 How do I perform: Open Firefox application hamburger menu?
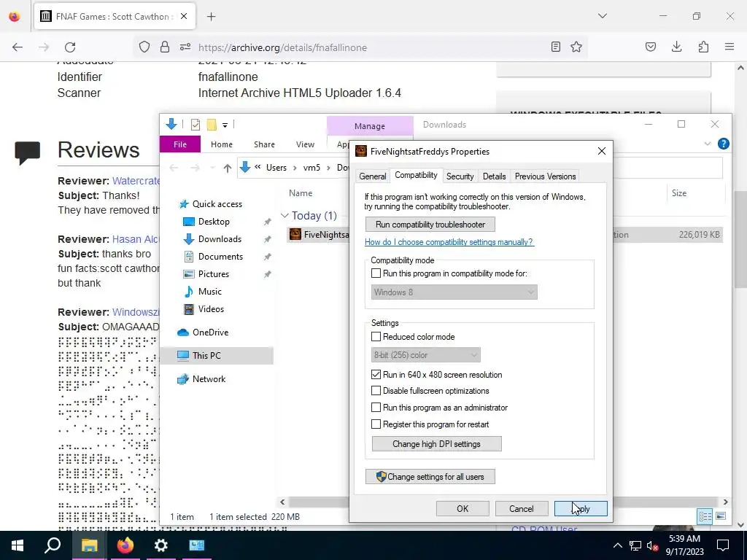click(x=729, y=47)
